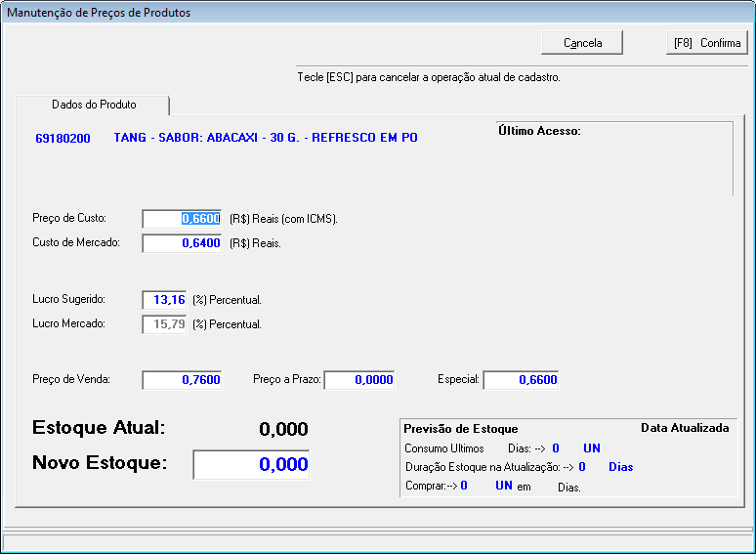This screenshot has height=554, width=756.
Task: Click the Previsão de Estoque heading
Action: (x=461, y=429)
